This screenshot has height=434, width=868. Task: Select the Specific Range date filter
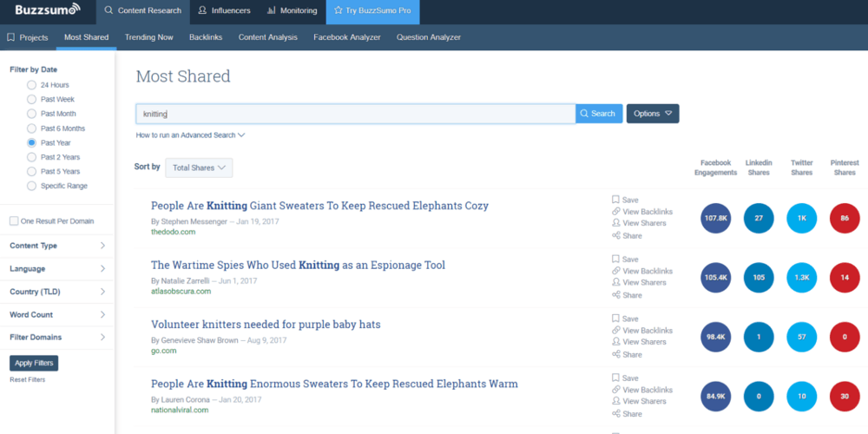(31, 186)
